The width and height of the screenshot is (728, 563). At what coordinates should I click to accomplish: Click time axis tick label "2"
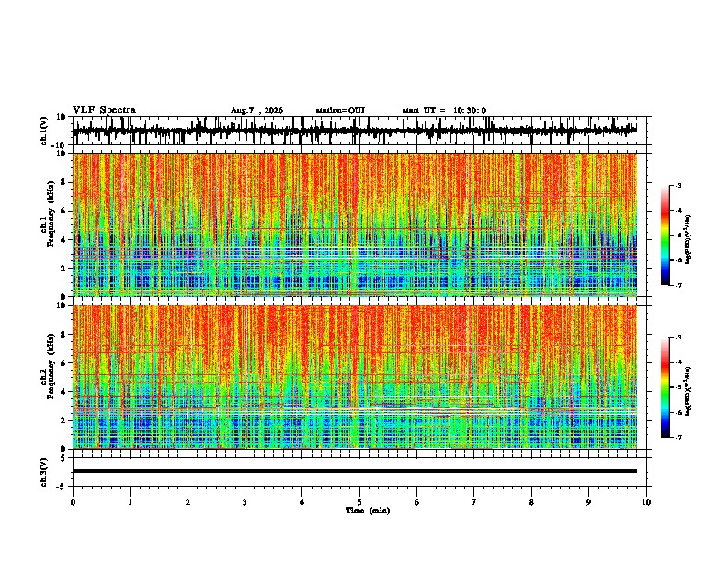[188, 502]
